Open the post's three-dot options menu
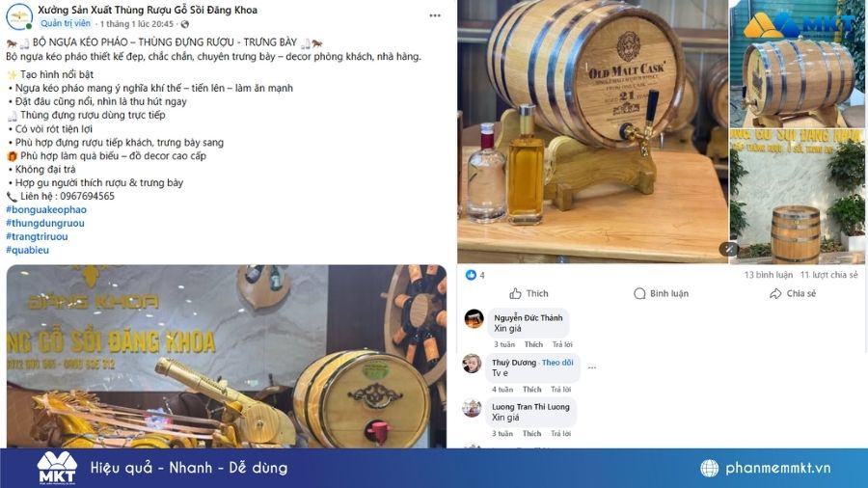The image size is (868, 488). click(x=435, y=15)
